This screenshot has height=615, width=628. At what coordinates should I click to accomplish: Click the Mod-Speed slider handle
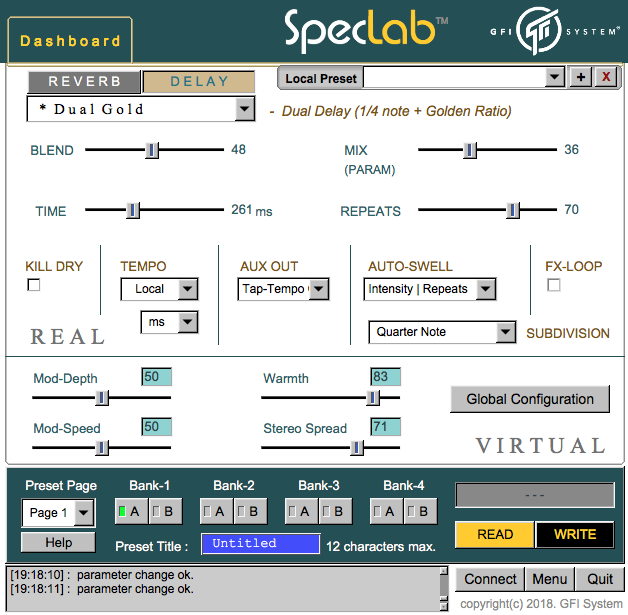click(x=102, y=448)
